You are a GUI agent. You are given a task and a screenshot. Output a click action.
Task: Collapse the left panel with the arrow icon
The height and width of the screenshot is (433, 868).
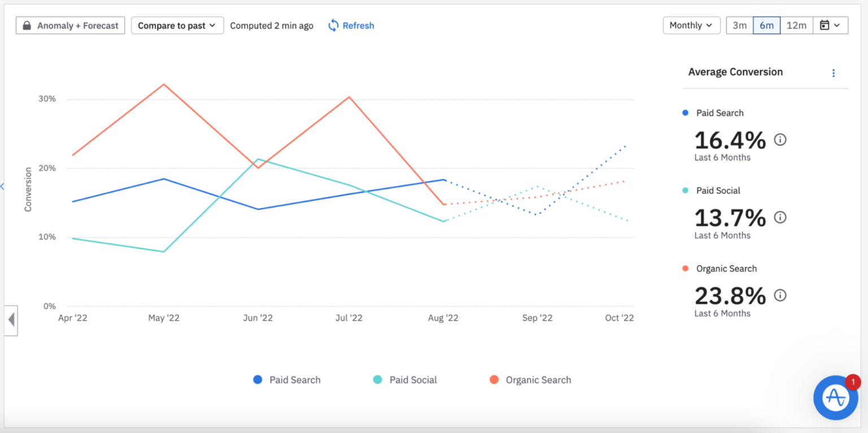11,320
